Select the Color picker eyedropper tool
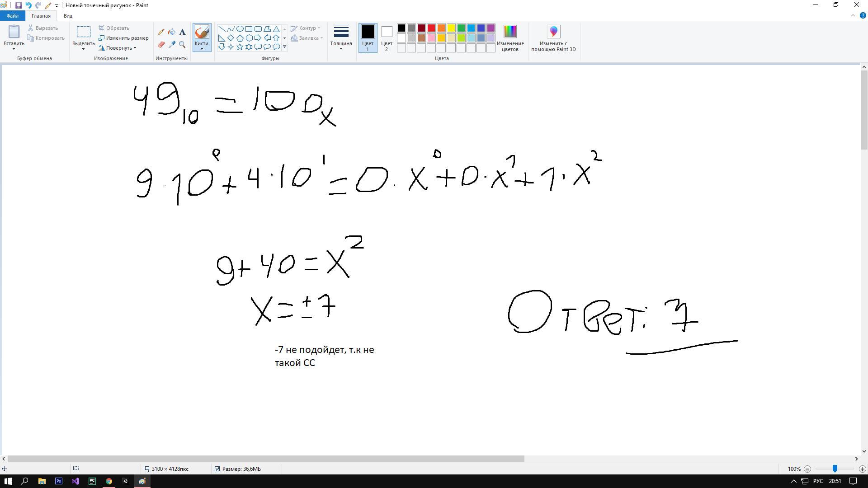 pyautogui.click(x=172, y=45)
